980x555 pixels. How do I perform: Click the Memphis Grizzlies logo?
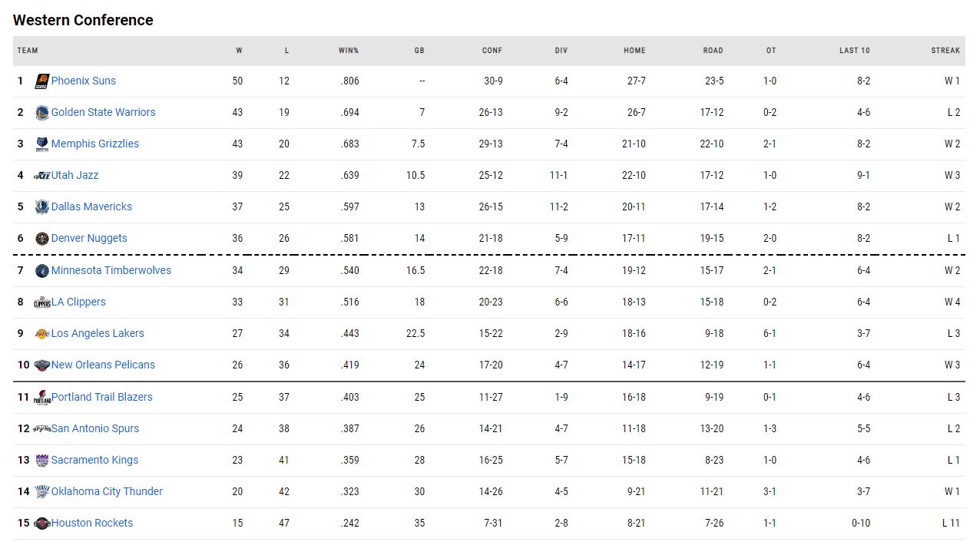click(x=41, y=144)
